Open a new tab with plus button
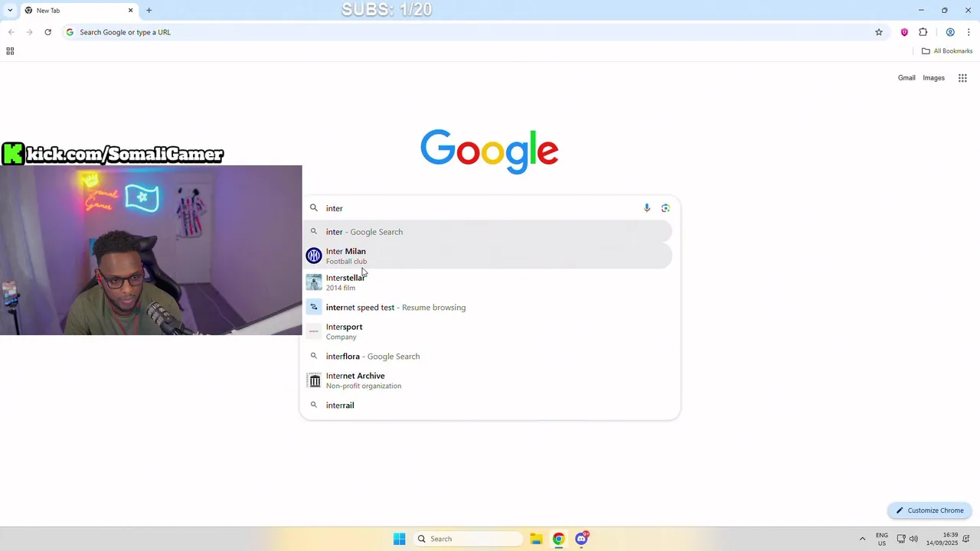The image size is (980, 551). (x=149, y=11)
